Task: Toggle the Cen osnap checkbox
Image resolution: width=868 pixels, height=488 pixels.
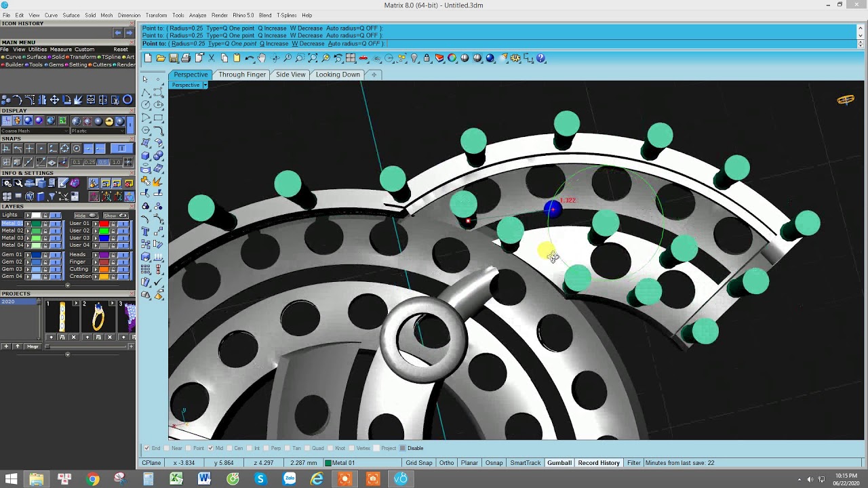Action: click(229, 448)
